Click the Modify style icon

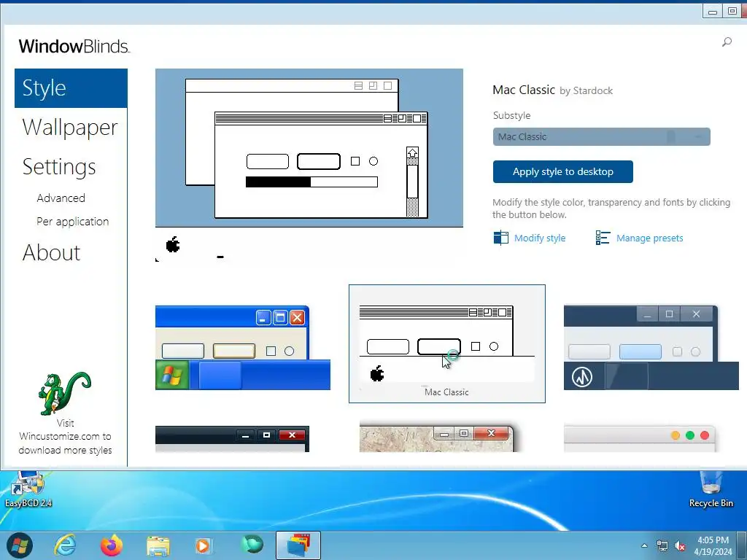500,238
